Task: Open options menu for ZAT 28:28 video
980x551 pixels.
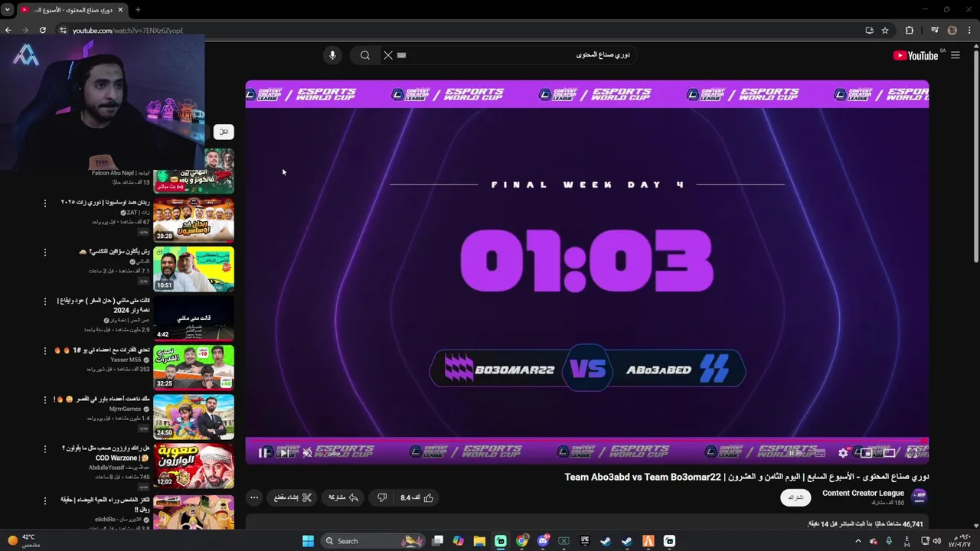Action: [x=44, y=203]
